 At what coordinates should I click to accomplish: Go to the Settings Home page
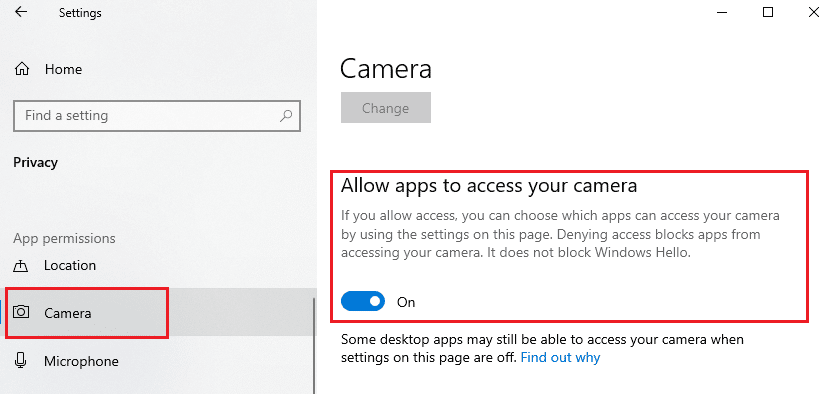click(x=63, y=69)
